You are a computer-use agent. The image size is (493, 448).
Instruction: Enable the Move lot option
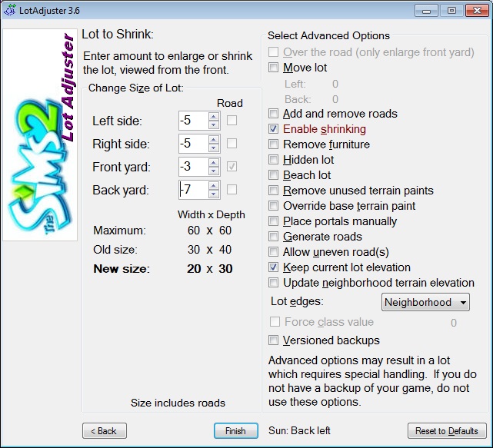273,67
